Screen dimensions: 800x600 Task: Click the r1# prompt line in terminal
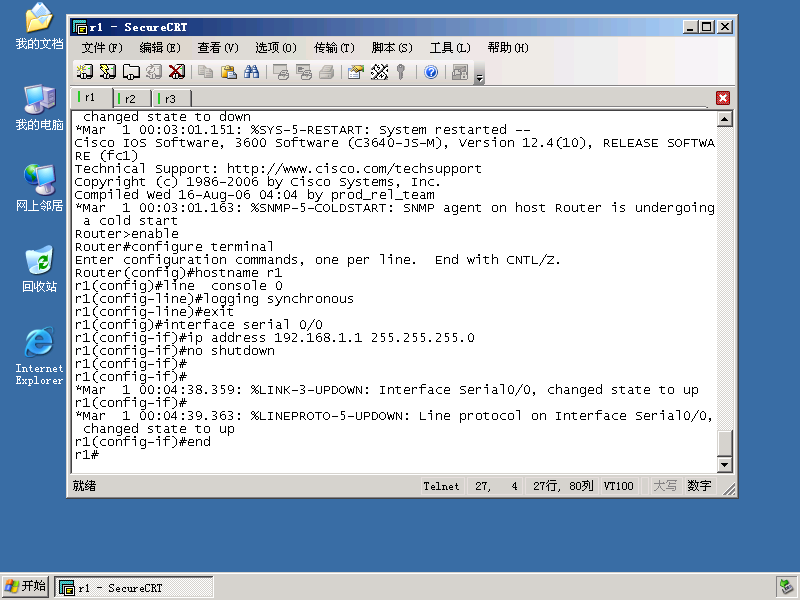[87, 455]
